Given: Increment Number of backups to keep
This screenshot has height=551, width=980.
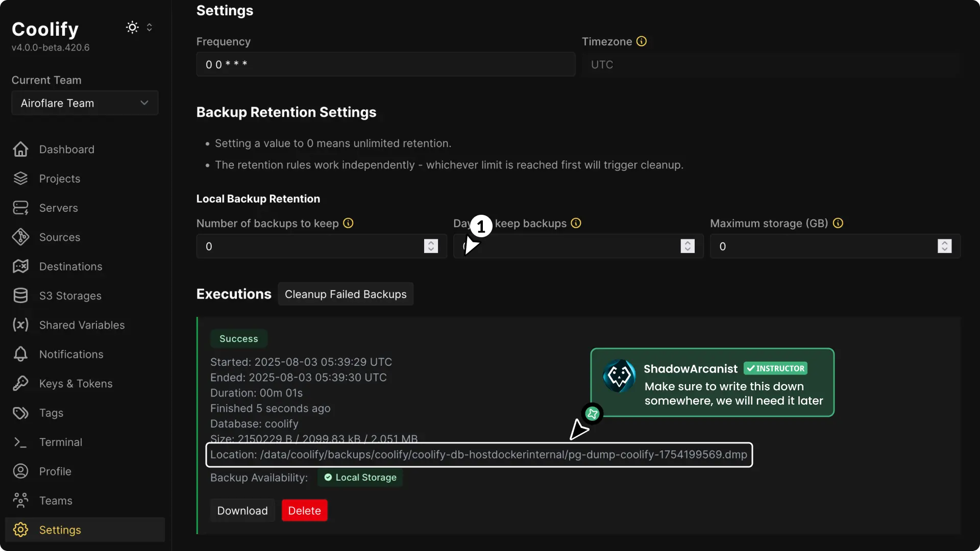Looking at the screenshot, I should (x=431, y=243).
